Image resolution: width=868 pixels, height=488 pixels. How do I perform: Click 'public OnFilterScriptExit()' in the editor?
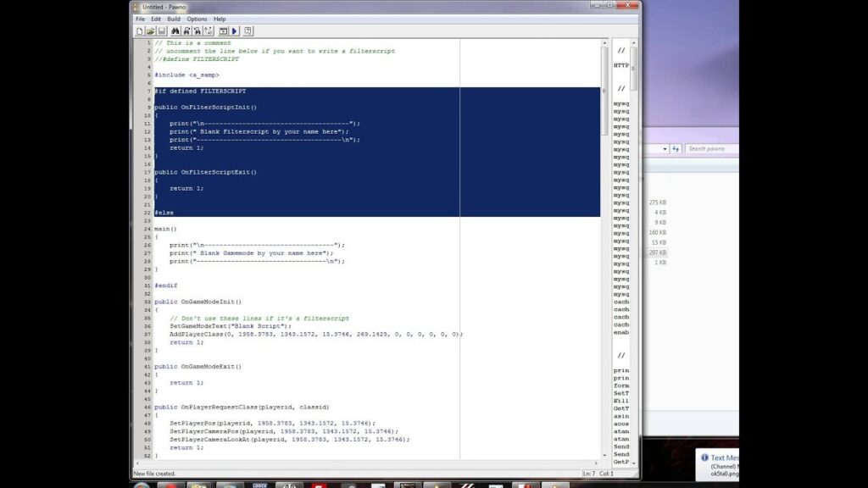[x=205, y=172]
